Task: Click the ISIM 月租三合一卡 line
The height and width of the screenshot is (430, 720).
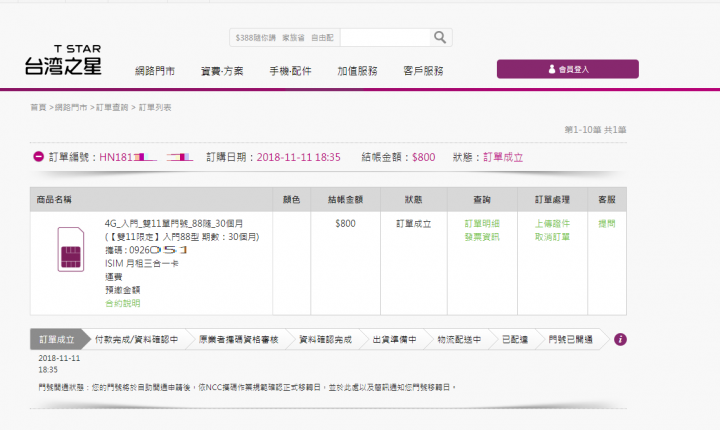Action: click(x=141, y=263)
